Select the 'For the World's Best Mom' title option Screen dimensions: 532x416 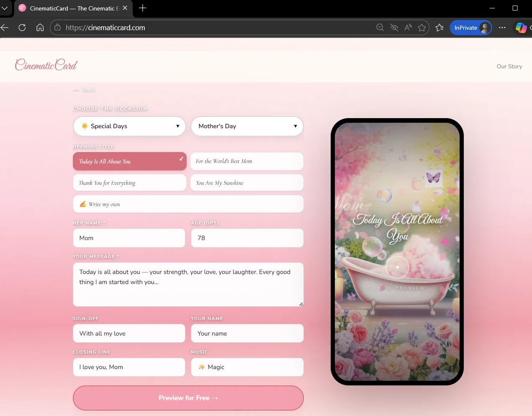[247, 161]
